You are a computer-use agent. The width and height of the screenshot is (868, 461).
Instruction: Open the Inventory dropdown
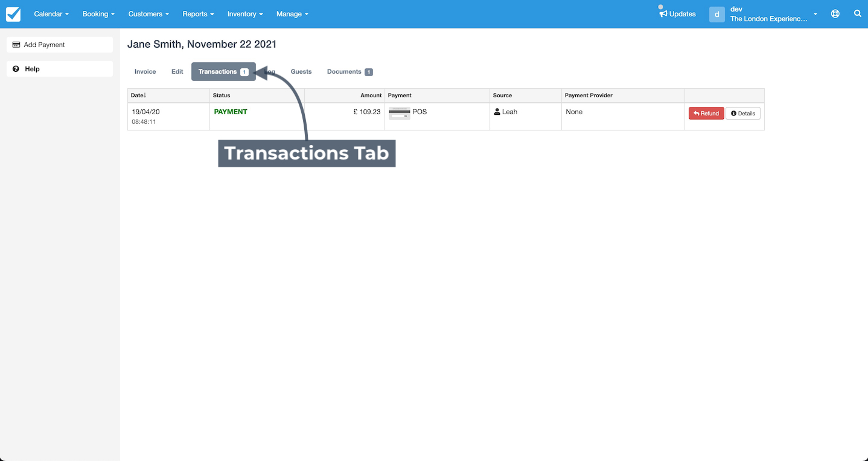click(x=245, y=14)
